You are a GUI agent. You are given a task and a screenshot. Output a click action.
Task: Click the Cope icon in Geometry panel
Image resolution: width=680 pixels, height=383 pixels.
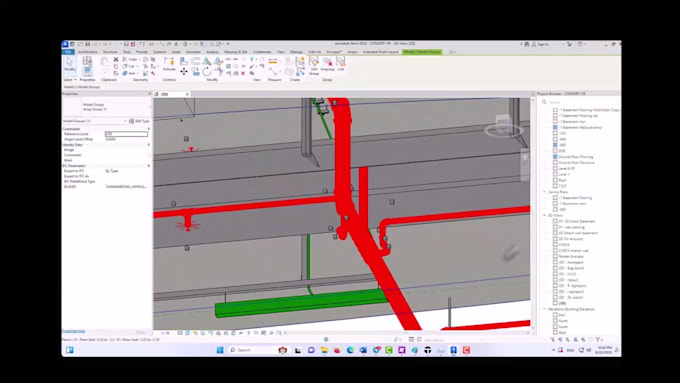[x=124, y=59]
